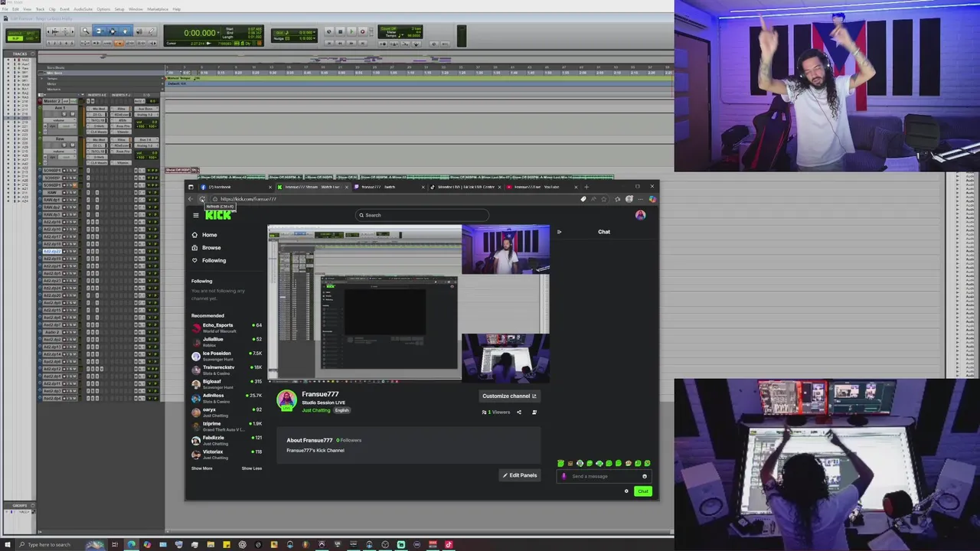Open the Setup menu in Pro Tools
This screenshot has width=980, height=551.
(119, 9)
